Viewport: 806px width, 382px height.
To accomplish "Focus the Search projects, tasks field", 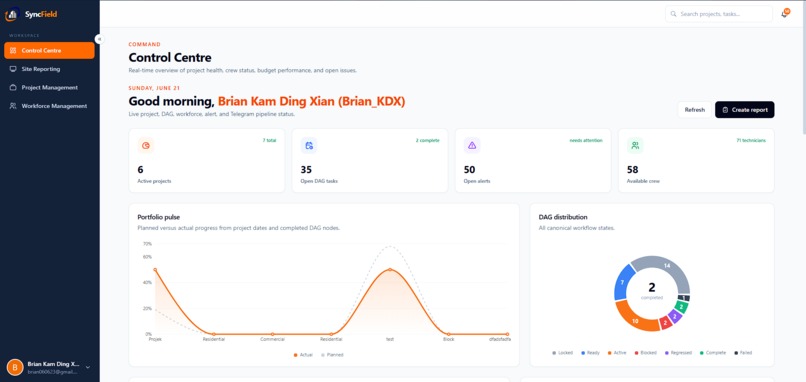I will tap(719, 14).
